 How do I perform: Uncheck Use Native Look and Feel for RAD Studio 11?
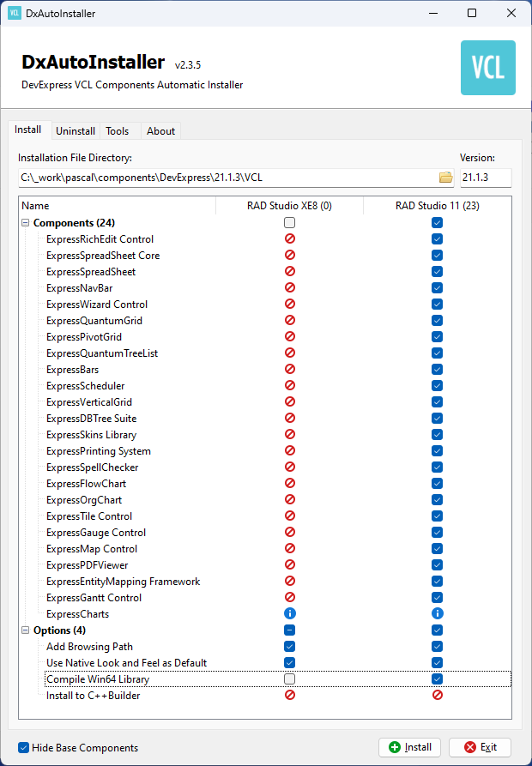(438, 662)
